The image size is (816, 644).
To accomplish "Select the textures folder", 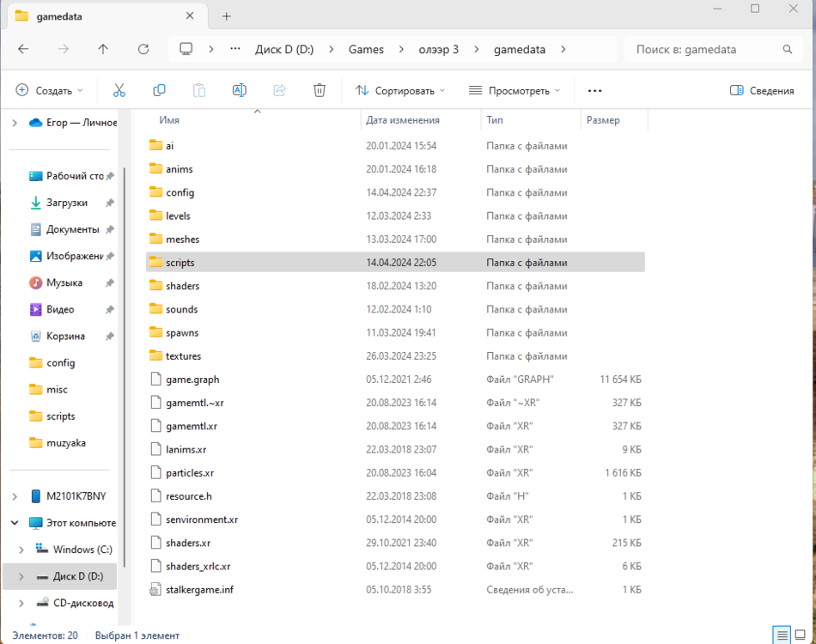I will tap(183, 355).
